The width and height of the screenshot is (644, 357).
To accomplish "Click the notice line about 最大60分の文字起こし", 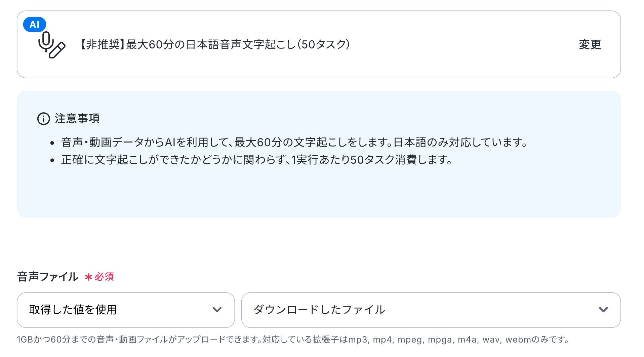I will [294, 143].
